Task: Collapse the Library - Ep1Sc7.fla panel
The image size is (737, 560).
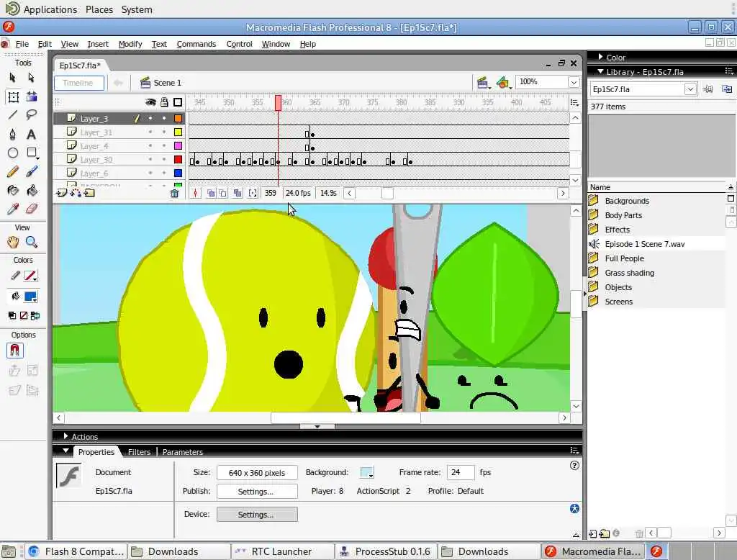Action: point(601,71)
